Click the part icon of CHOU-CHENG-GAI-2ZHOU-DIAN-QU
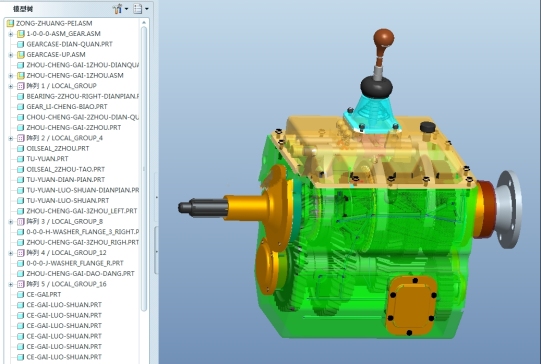This screenshot has width=541, height=364. tap(21, 117)
